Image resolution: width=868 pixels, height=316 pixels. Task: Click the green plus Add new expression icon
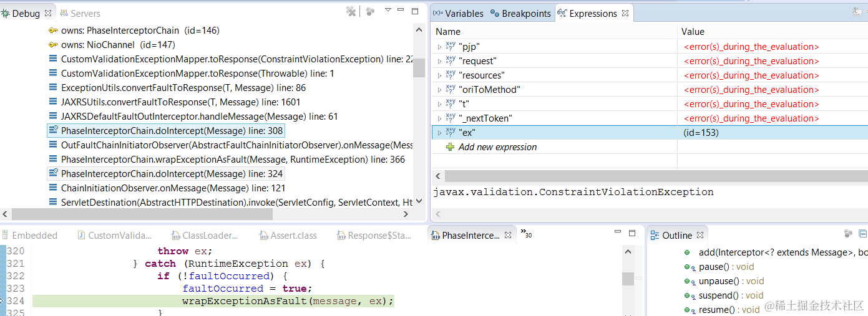click(451, 147)
